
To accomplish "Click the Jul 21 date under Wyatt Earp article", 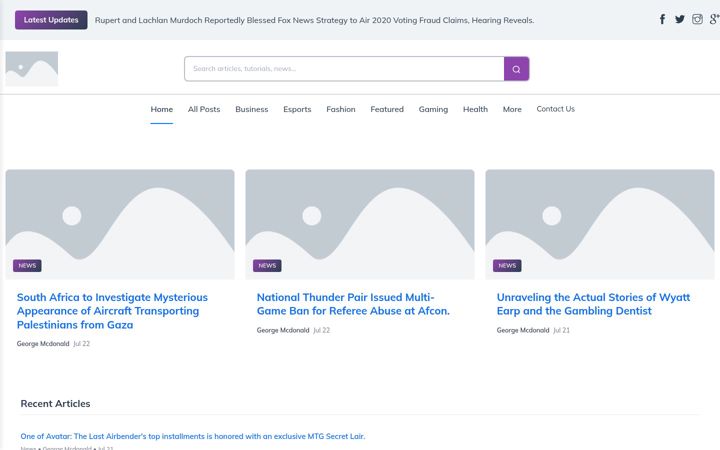I will point(561,330).
